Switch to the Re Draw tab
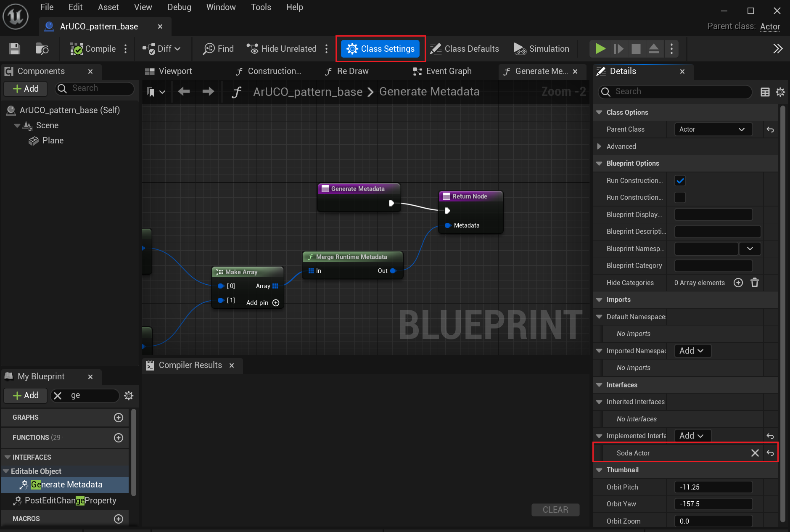This screenshot has width=790, height=532. 347,71
